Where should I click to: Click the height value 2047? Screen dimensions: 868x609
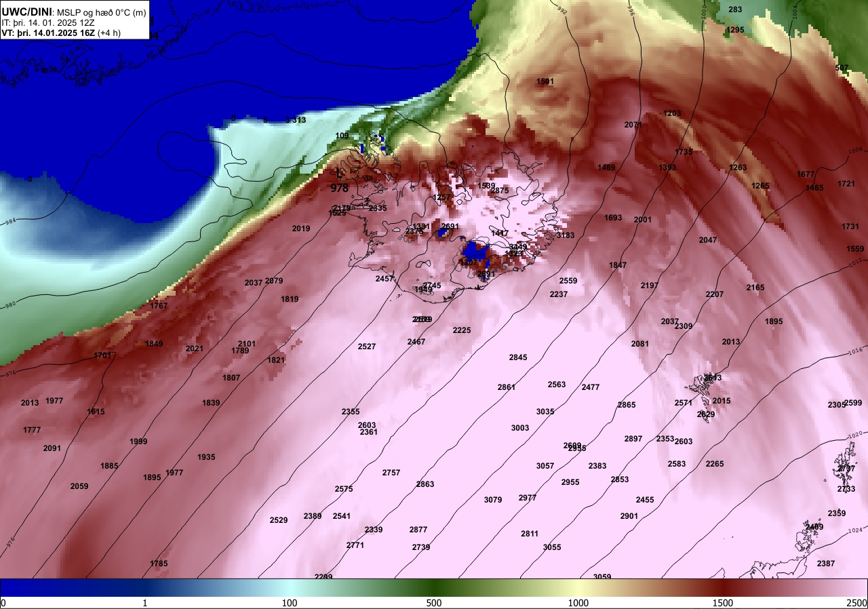pyautogui.click(x=708, y=240)
